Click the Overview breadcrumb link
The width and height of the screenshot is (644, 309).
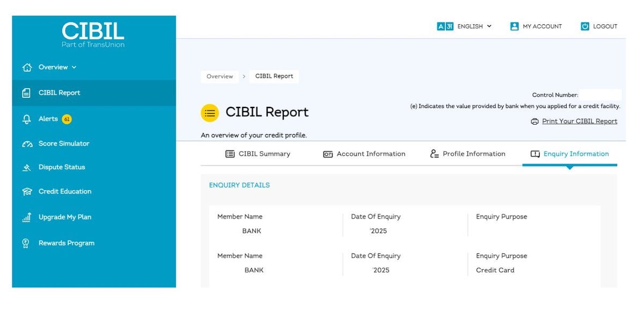pyautogui.click(x=220, y=76)
